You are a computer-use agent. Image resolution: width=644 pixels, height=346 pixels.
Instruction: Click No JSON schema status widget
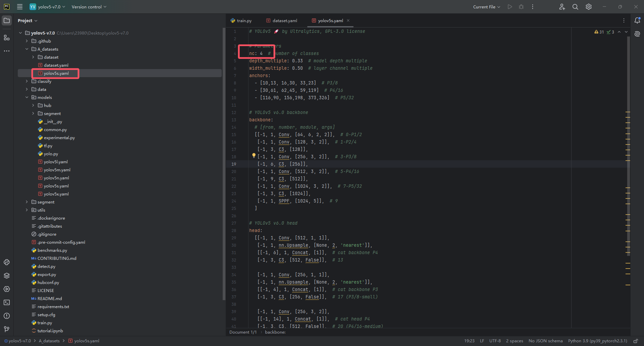click(545, 341)
